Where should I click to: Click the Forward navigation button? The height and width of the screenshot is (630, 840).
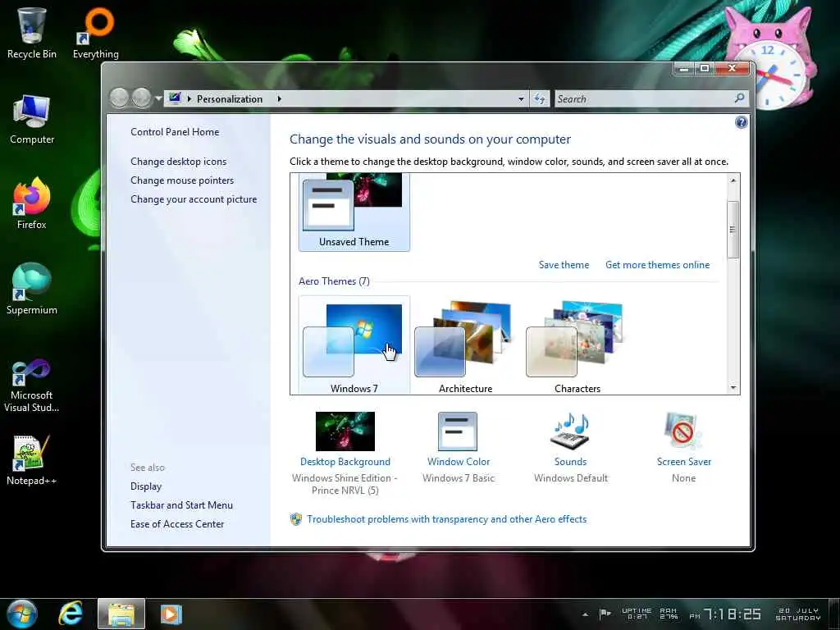click(141, 98)
